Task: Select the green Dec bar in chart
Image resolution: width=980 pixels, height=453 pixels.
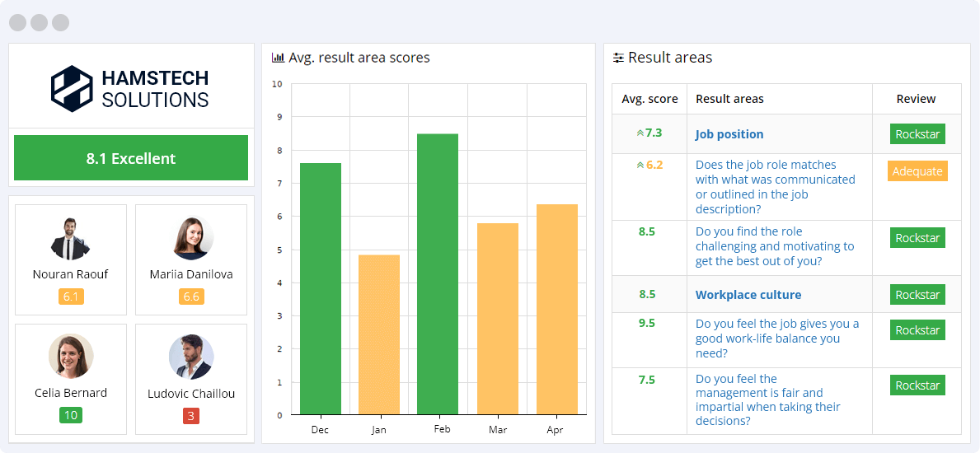Action: pos(321,288)
